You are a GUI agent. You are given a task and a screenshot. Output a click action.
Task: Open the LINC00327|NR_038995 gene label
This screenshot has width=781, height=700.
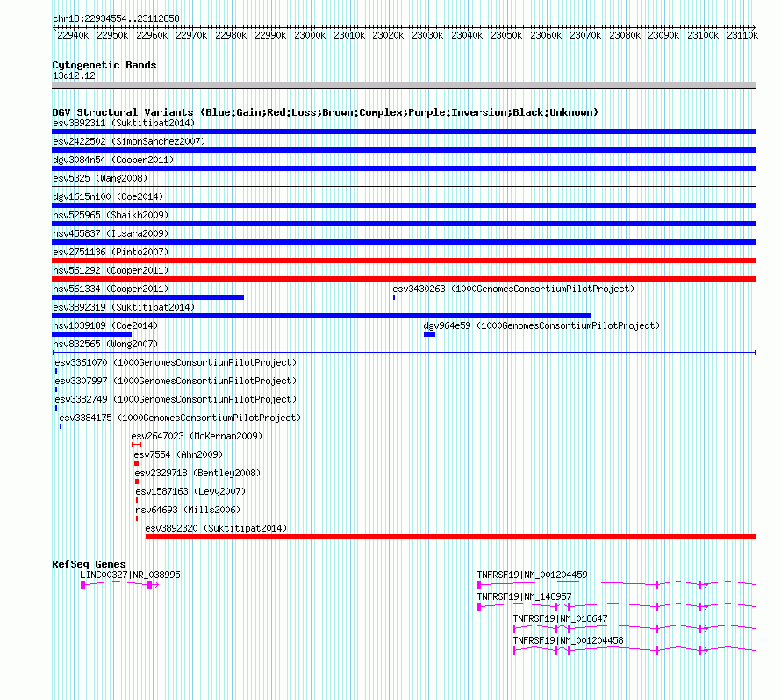[130, 575]
